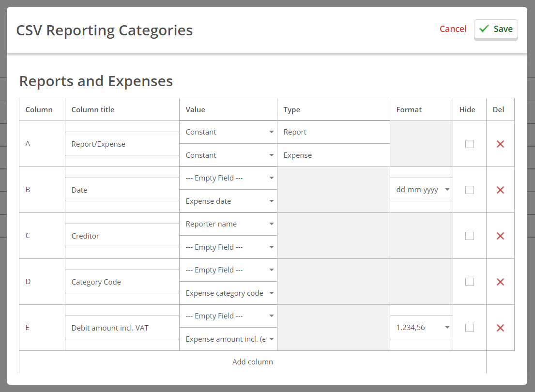Edit the Expense constant type field
535x392 pixels.
click(x=334, y=155)
